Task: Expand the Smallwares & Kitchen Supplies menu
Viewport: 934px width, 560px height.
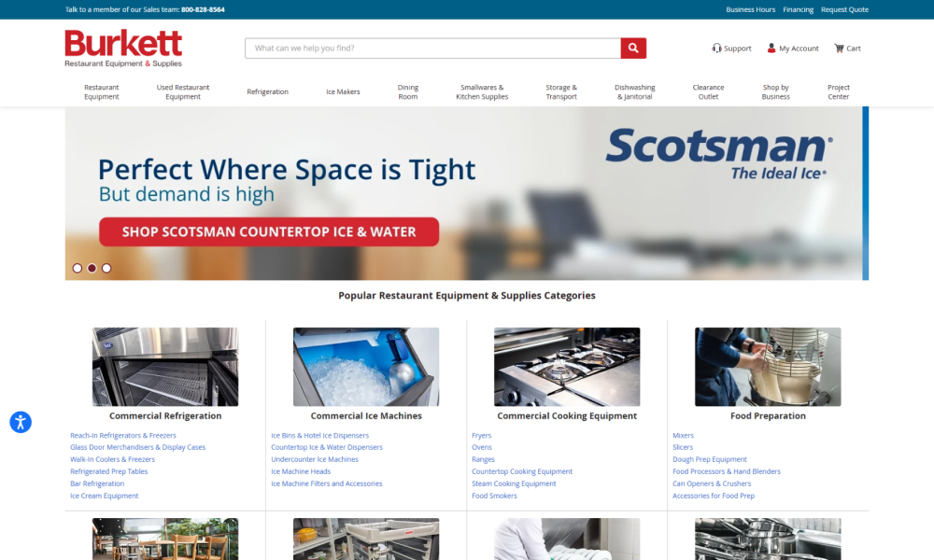Action: (482, 91)
